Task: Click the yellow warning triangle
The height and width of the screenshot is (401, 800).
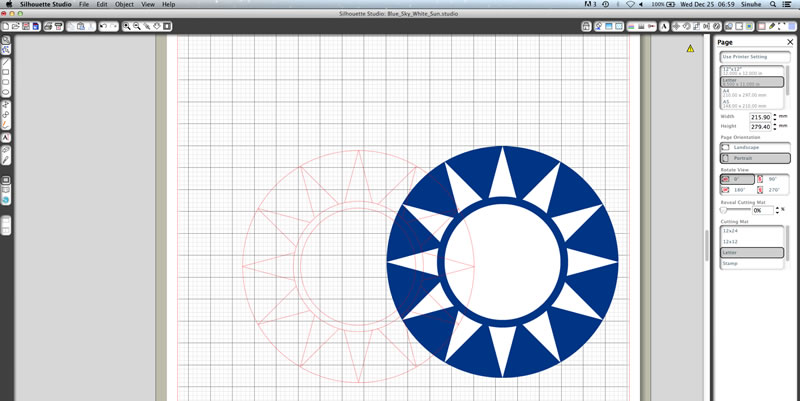Action: click(x=690, y=48)
